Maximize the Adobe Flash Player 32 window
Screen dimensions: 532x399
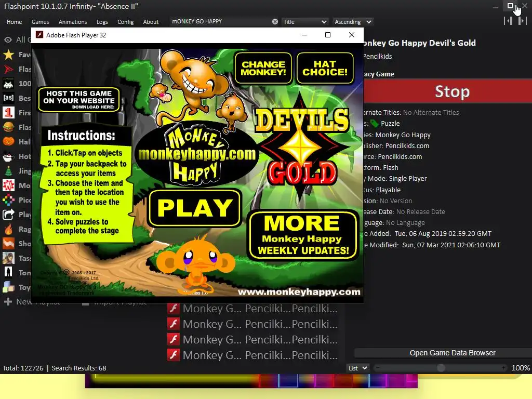(x=328, y=35)
